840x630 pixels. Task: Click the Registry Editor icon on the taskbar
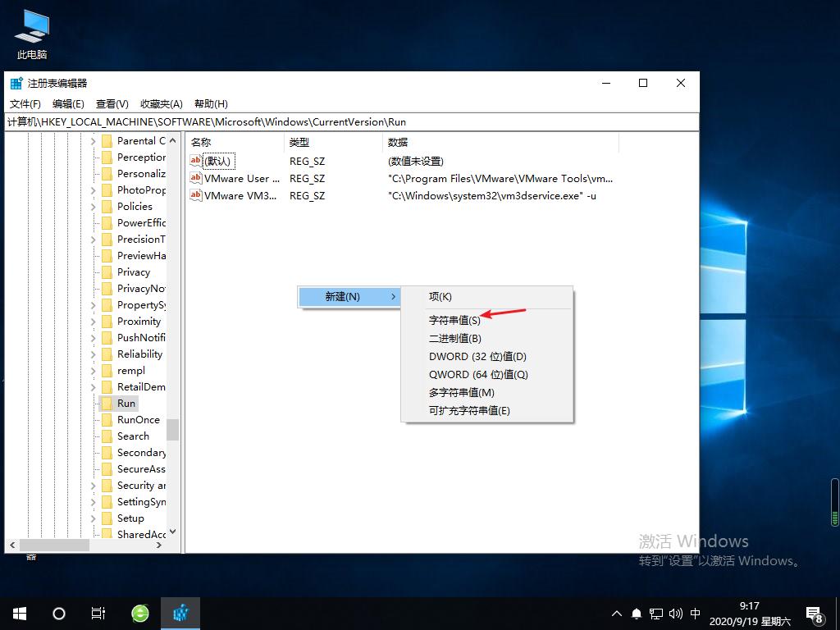[180, 613]
